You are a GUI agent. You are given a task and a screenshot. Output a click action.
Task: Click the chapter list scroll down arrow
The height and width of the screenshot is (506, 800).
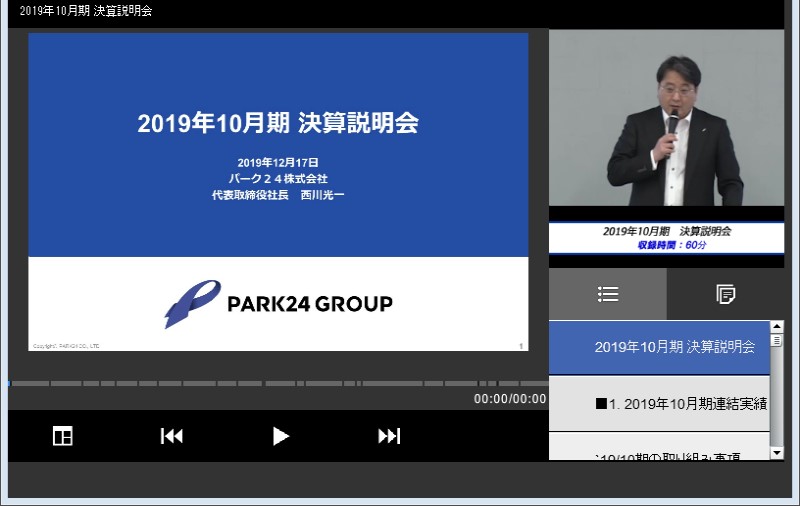[777, 453]
